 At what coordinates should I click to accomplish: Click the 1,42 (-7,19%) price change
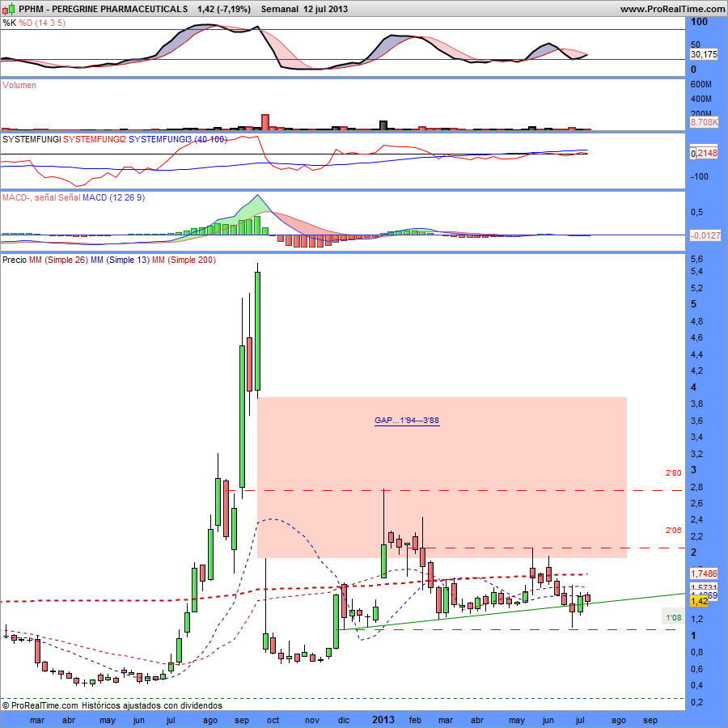click(x=224, y=9)
